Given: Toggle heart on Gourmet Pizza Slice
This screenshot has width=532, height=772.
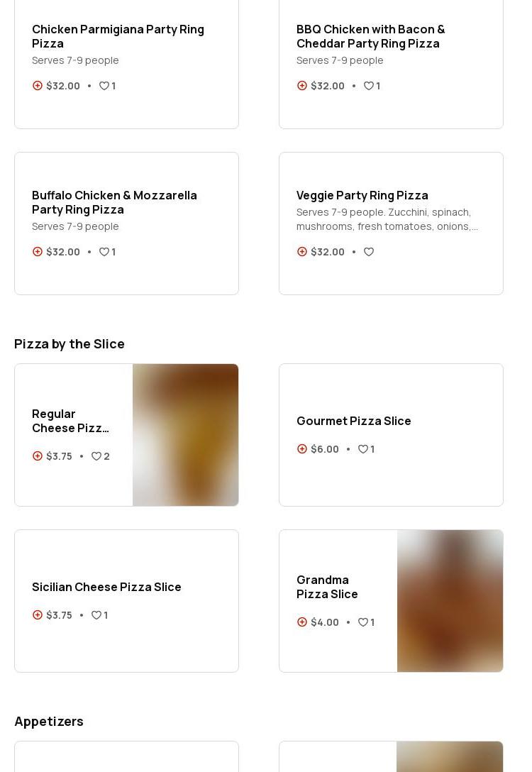Looking at the screenshot, I should coord(363,449).
